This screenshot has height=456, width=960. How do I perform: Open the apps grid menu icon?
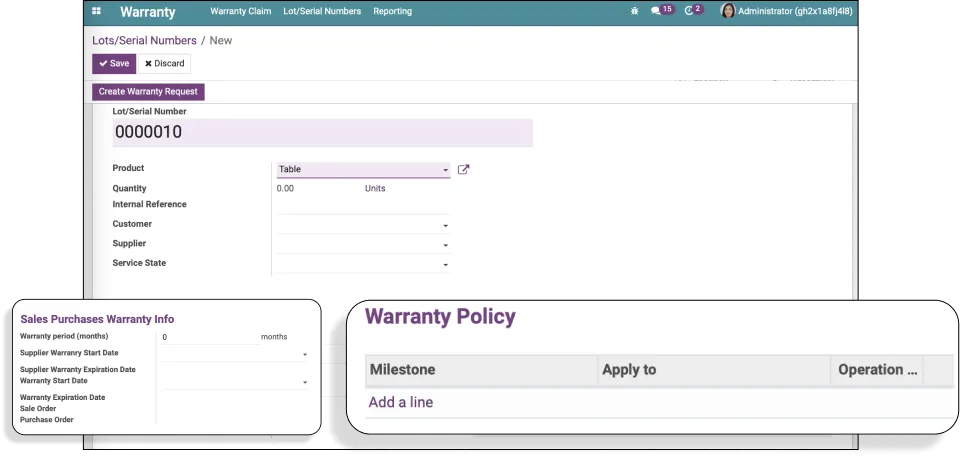[97, 11]
